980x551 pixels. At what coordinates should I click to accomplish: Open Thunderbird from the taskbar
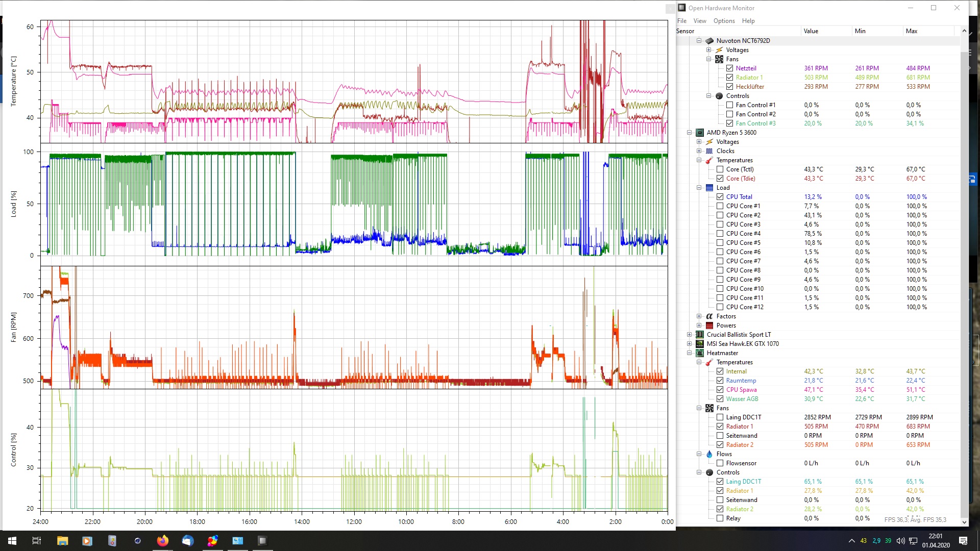pyautogui.click(x=187, y=541)
